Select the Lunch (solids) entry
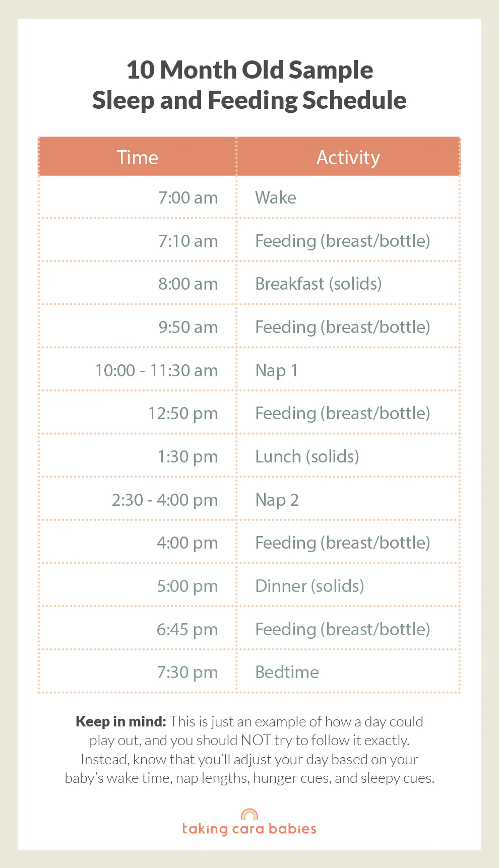 point(307,456)
